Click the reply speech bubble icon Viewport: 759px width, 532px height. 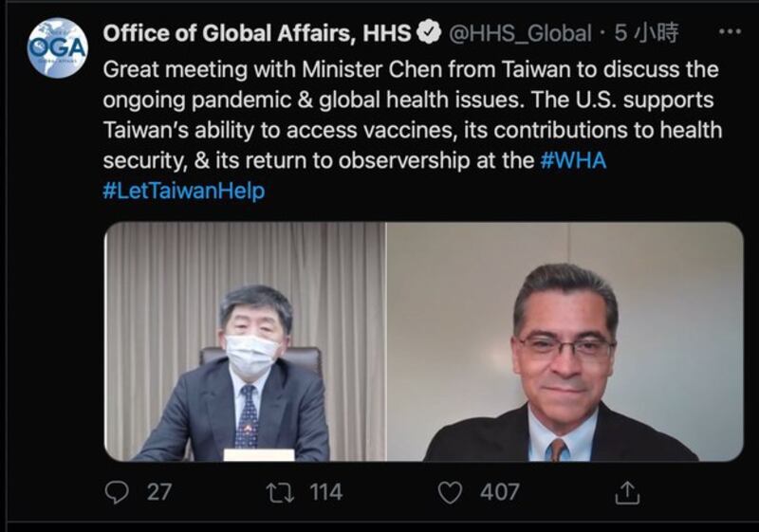coord(117,492)
